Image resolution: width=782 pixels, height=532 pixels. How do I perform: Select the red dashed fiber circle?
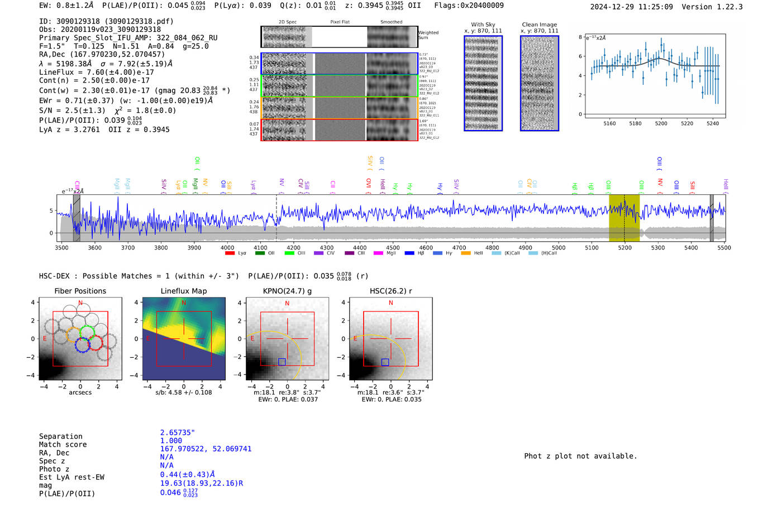96,342
